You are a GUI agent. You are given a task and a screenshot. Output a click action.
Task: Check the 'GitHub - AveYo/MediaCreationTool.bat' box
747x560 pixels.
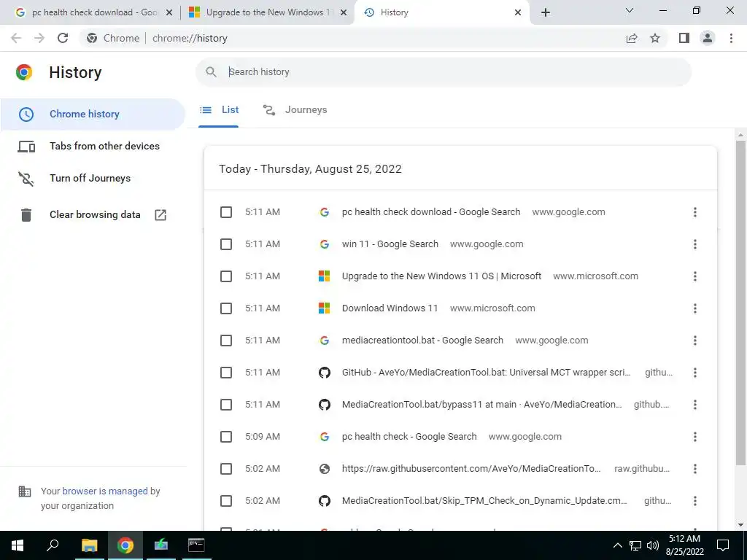click(226, 373)
